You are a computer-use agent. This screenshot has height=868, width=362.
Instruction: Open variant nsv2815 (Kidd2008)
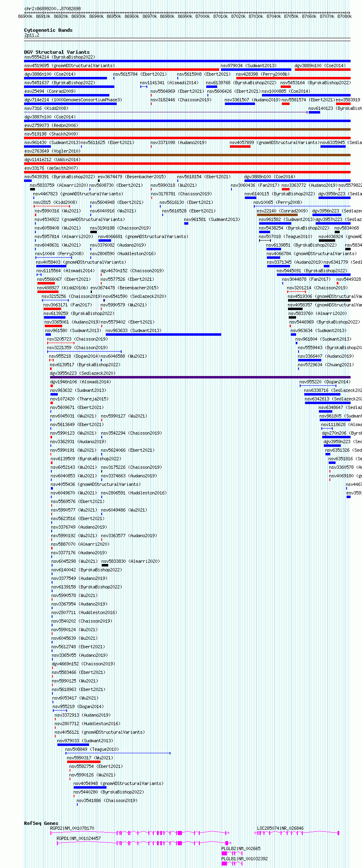pos(52,206)
